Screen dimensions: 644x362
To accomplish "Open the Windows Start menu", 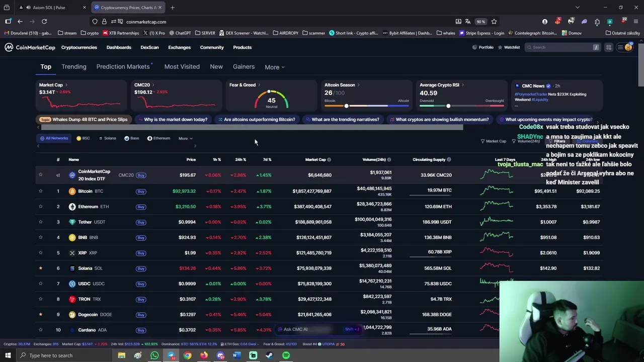I will 8,355.
